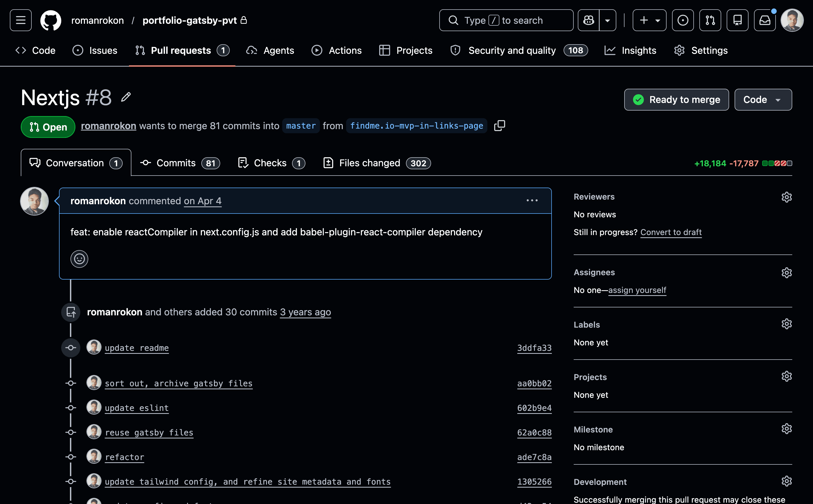This screenshot has width=813, height=504.
Task: Go to GitHub homepage via Octocat logo
Action: coord(51,20)
